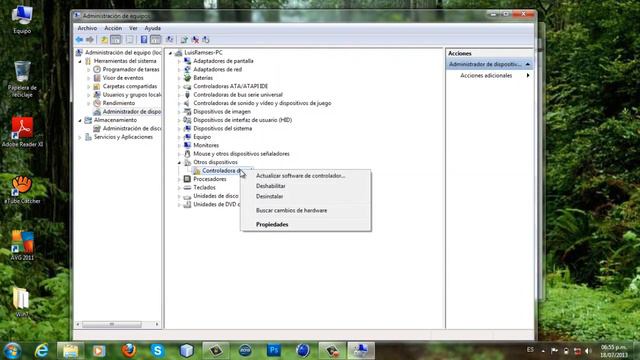Collapse the LuisRamses-PC root node
Viewport: 640px width, 360px height.
171,53
